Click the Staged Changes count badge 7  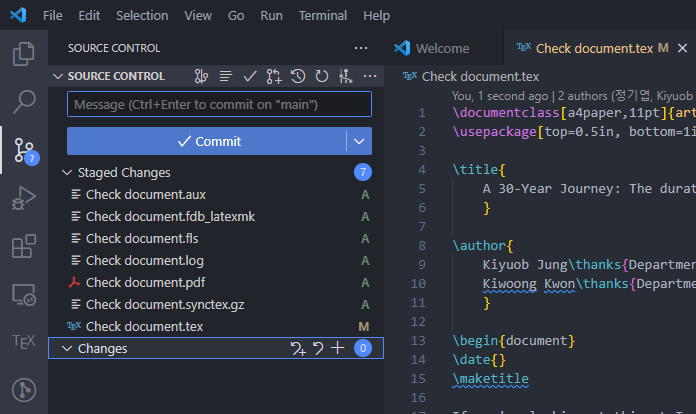(363, 172)
